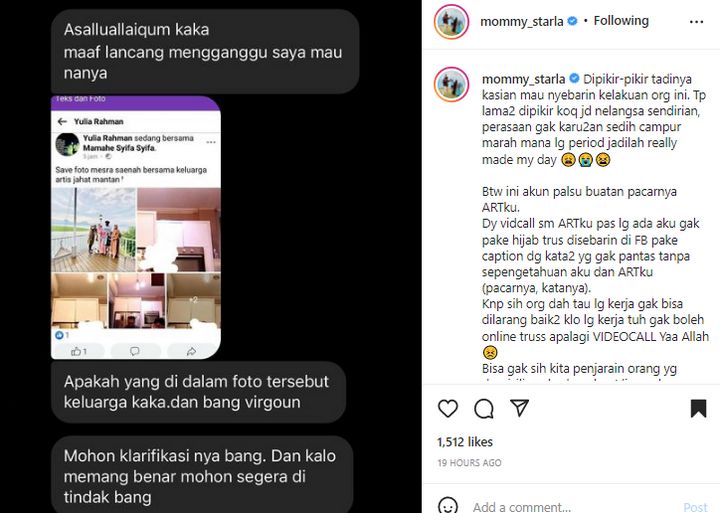The image size is (720, 513).
Task: Click the Facebook screenshot image in chat
Action: [x=135, y=227]
